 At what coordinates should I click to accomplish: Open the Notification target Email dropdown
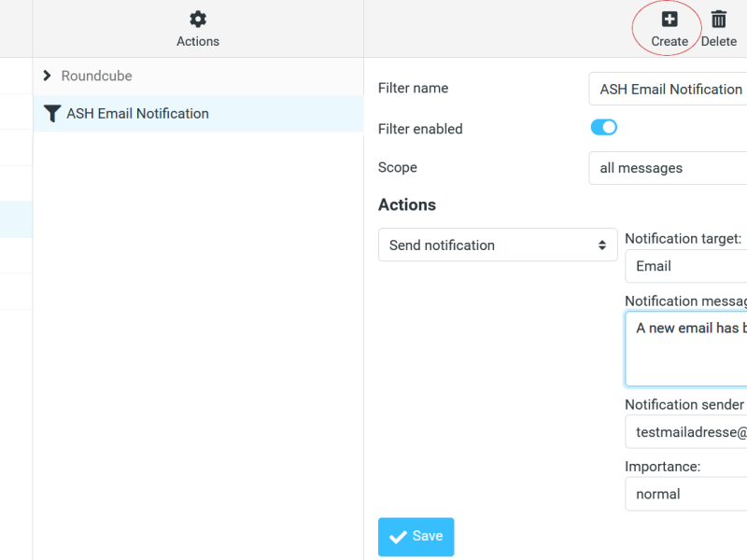click(686, 266)
